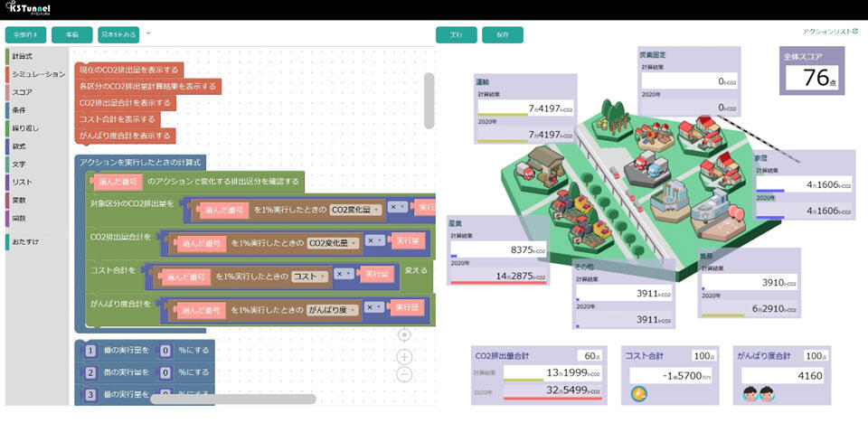Center the workspace with the target icon

pos(404,335)
